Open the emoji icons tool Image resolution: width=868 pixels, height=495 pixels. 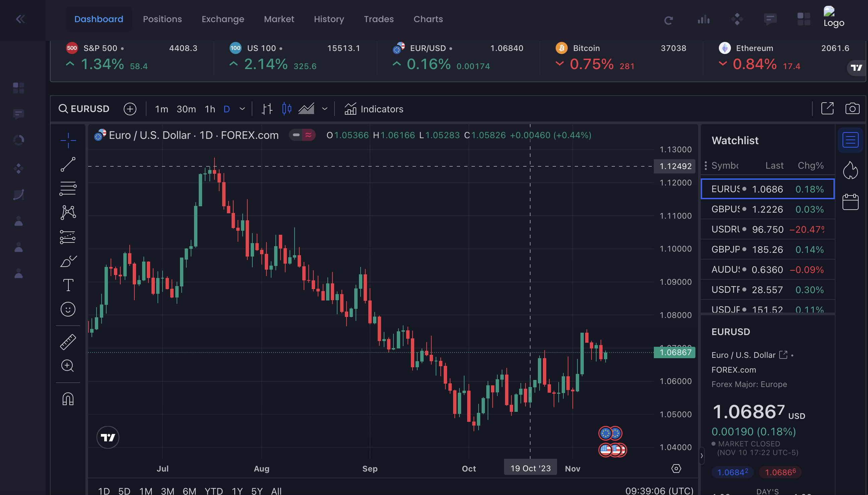68,309
